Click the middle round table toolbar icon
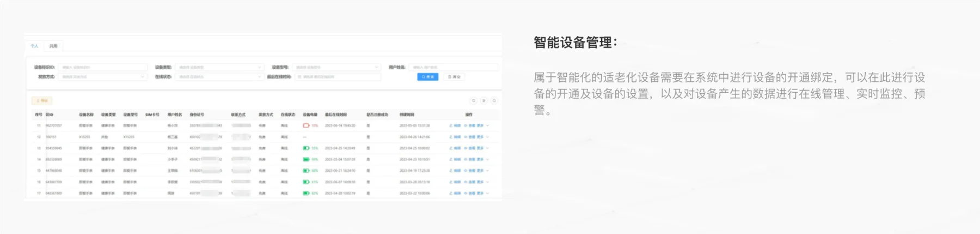Image resolution: width=980 pixels, height=234 pixels. pos(484,101)
